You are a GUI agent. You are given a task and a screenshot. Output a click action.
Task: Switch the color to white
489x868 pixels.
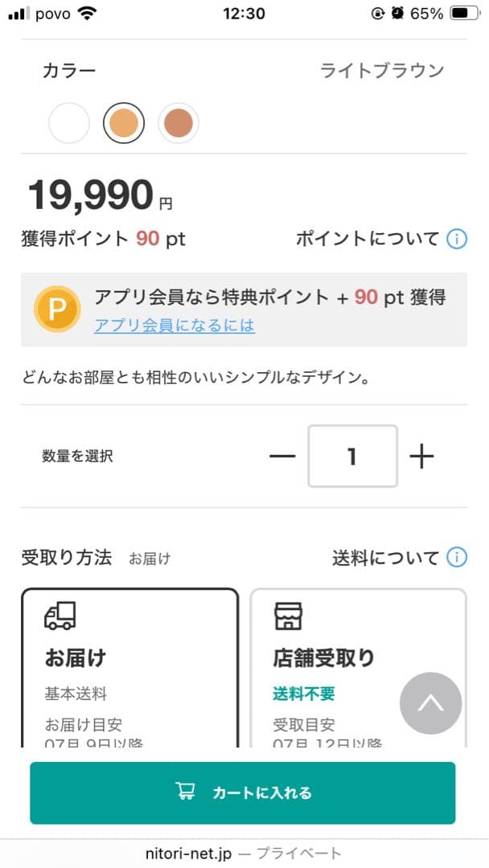point(69,123)
